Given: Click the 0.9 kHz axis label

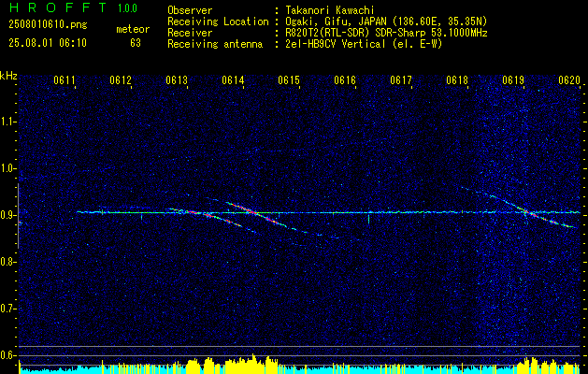Looking at the screenshot, I should point(7,215).
